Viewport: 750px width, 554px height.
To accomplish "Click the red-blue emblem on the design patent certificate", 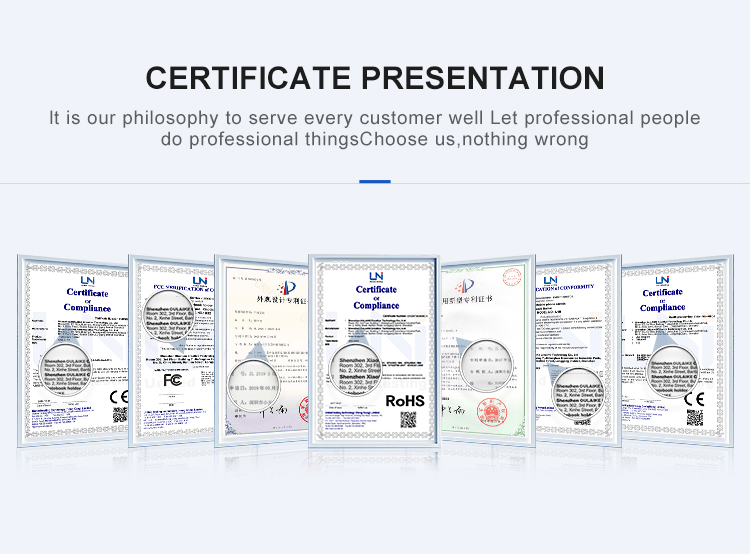I will coord(287,288).
